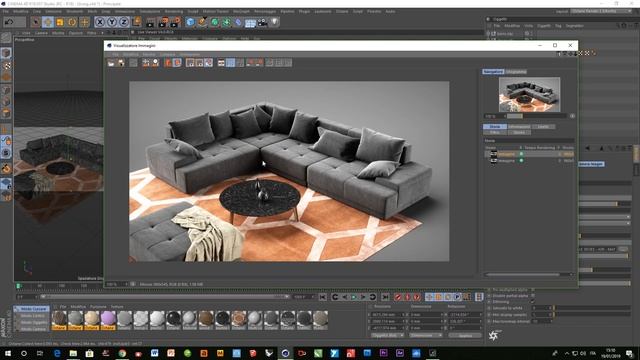Click the blue deformer icon
This screenshot has width=640, height=360.
[x=238, y=22]
